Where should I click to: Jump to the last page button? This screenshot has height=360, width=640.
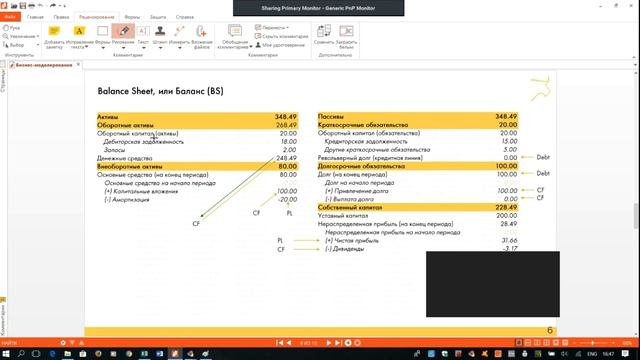tap(338, 343)
